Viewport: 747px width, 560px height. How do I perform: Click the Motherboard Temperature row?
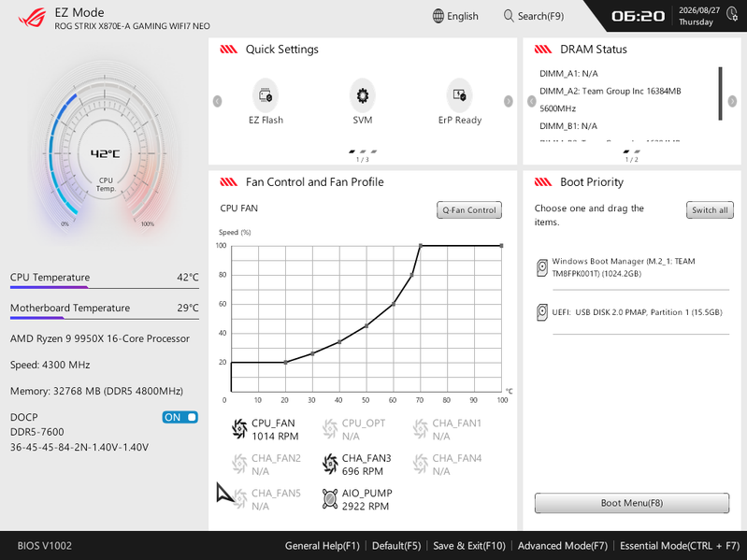[105, 309]
